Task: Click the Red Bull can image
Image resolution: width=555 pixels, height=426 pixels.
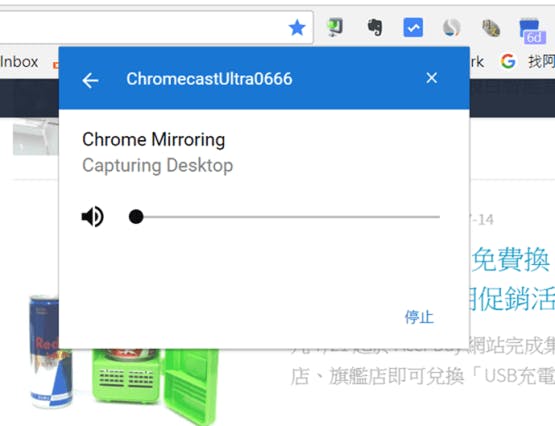Action: coord(50,352)
